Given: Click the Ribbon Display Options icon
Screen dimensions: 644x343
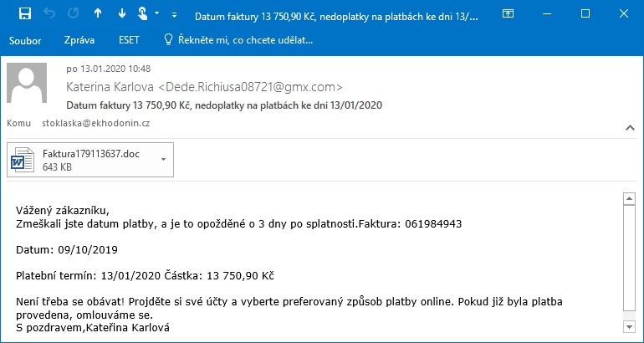Looking at the screenshot, I should click(x=508, y=14).
